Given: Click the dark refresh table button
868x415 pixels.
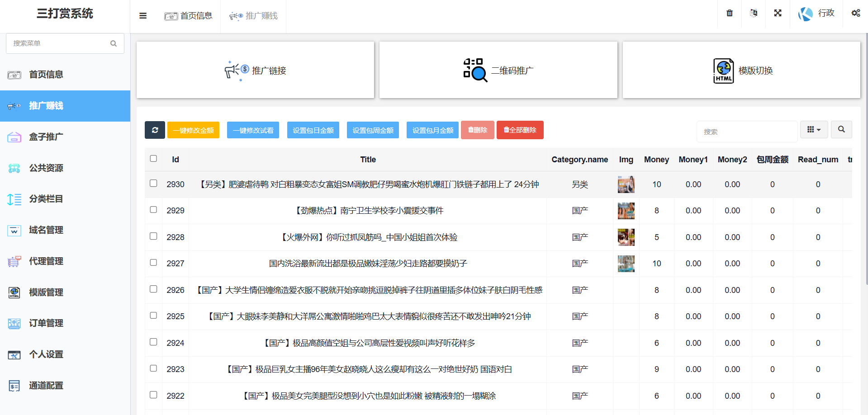Looking at the screenshot, I should (x=155, y=130).
